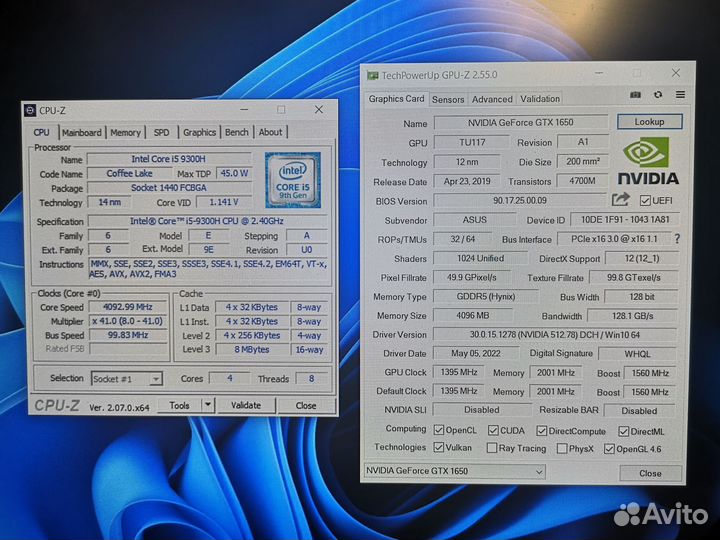The height and width of the screenshot is (540, 720).
Task: Click the Package value Socket 1440 FCBGA
Action: click(x=169, y=187)
